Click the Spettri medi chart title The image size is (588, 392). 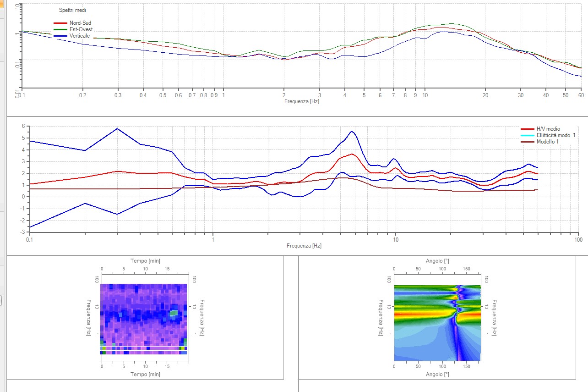tap(72, 10)
